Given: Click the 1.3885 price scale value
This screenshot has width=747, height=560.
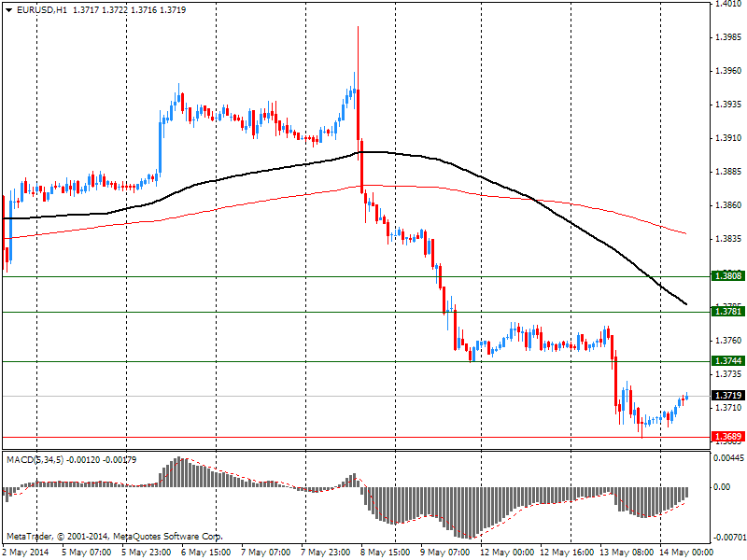Looking at the screenshot, I should 729,172.
